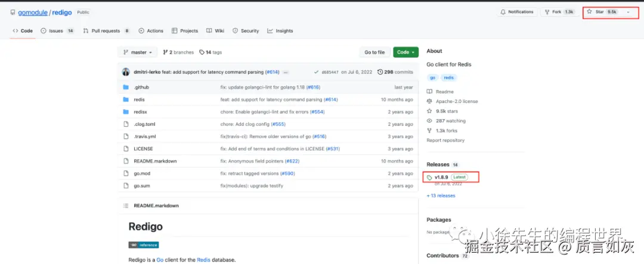The width and height of the screenshot is (644, 264).
Task: Click the go.sum file icon
Action: 126,185
